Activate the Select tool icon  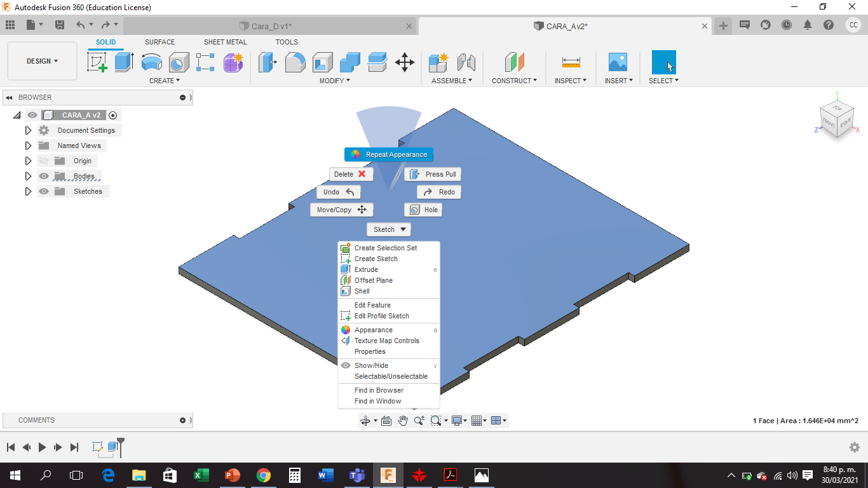(x=664, y=62)
